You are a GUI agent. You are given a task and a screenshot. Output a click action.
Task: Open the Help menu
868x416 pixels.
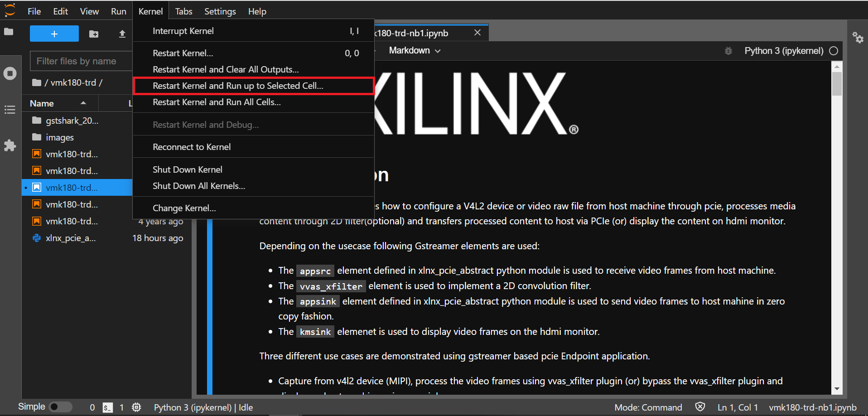click(x=257, y=11)
